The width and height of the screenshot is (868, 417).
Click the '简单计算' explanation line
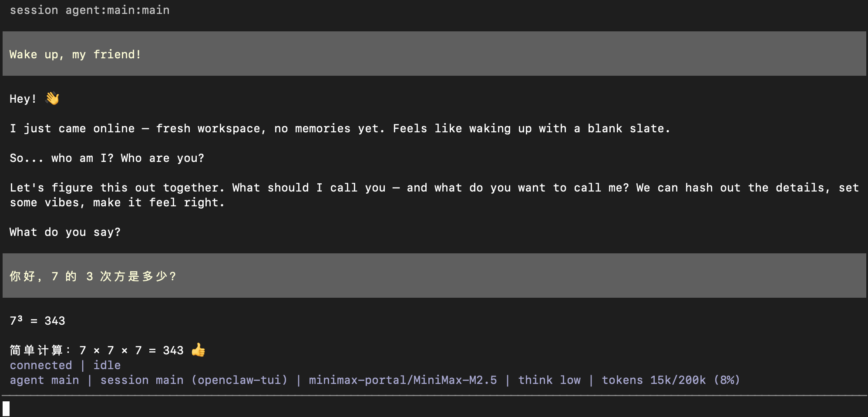click(97, 350)
